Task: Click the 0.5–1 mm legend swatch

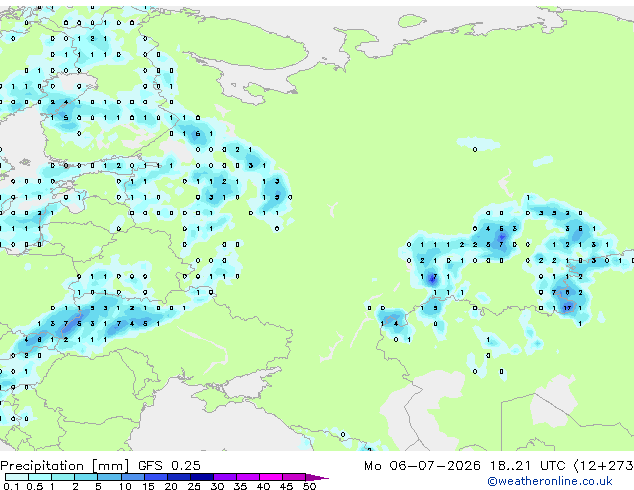Action: (40, 477)
